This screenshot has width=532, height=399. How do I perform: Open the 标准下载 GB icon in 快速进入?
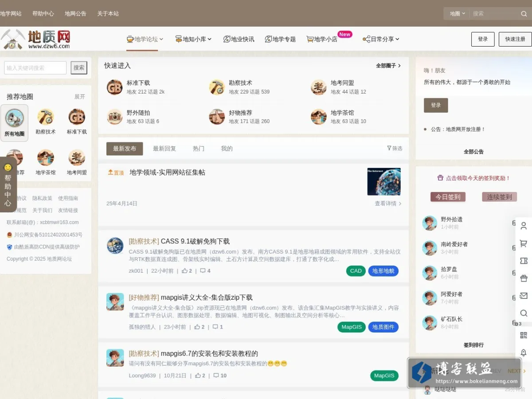114,87
